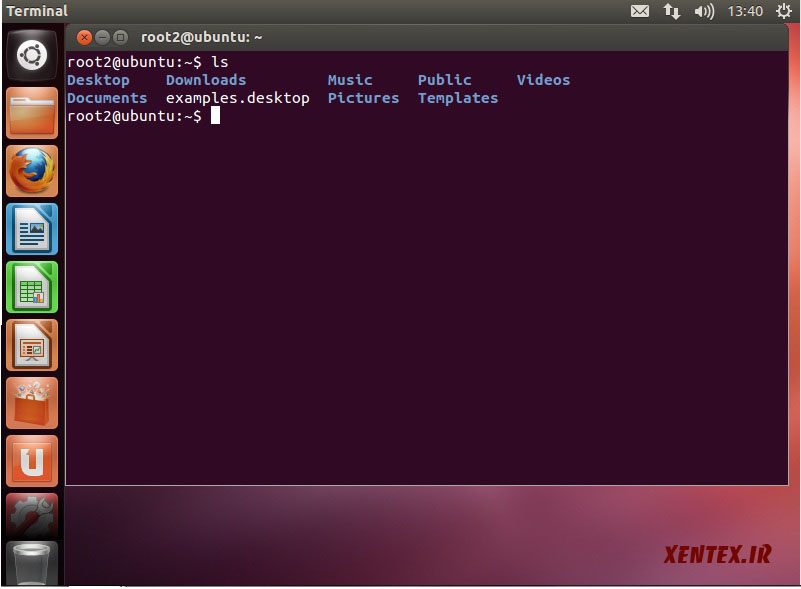The image size is (801, 589).
Task: Open the Ubuntu Software Center
Action: pyautogui.click(x=33, y=403)
